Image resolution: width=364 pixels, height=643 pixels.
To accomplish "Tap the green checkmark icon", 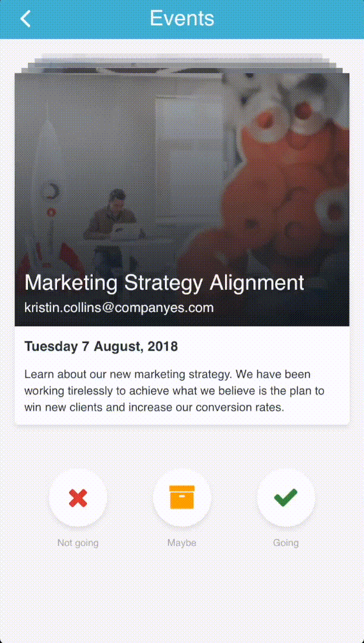I will (x=286, y=497).
